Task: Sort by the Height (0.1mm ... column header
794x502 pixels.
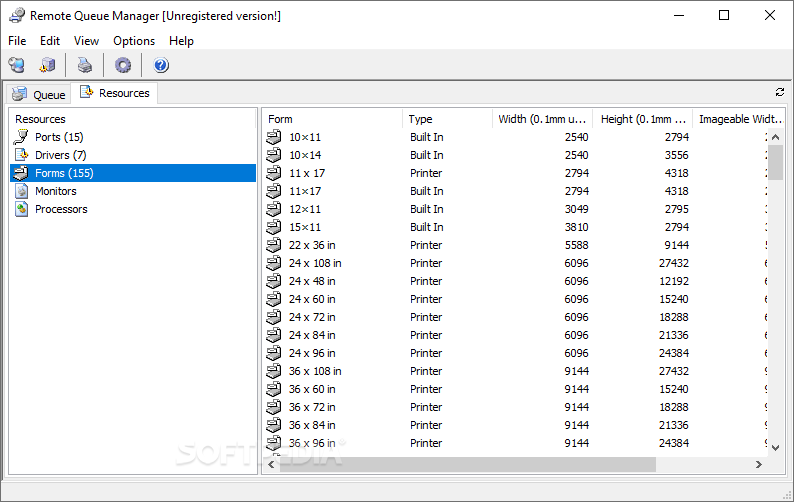Action: (x=643, y=119)
